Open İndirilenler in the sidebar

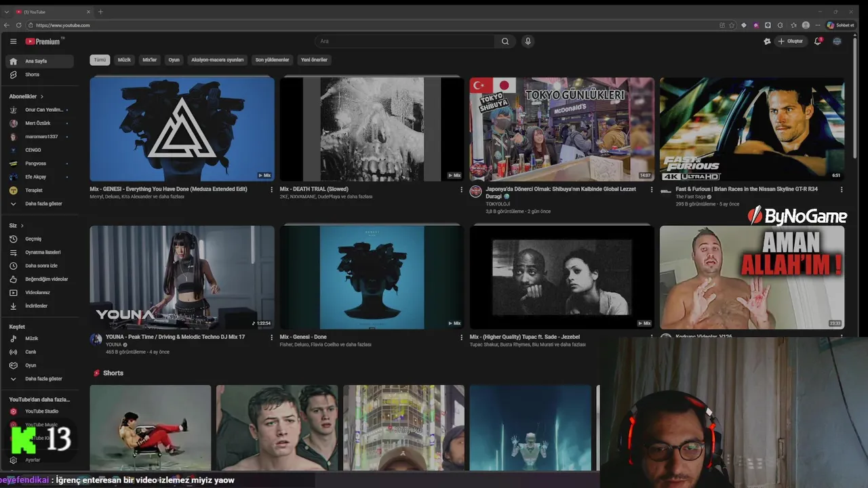[41, 306]
